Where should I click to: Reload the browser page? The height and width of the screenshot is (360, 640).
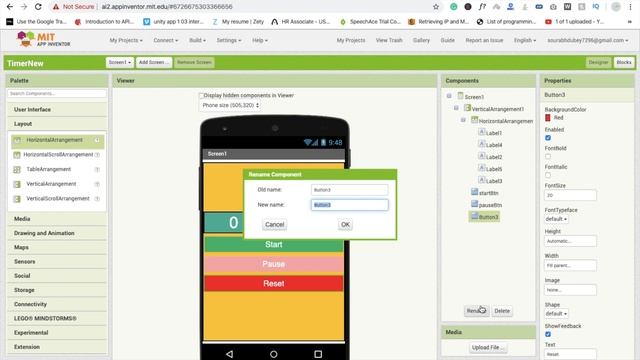click(38, 7)
